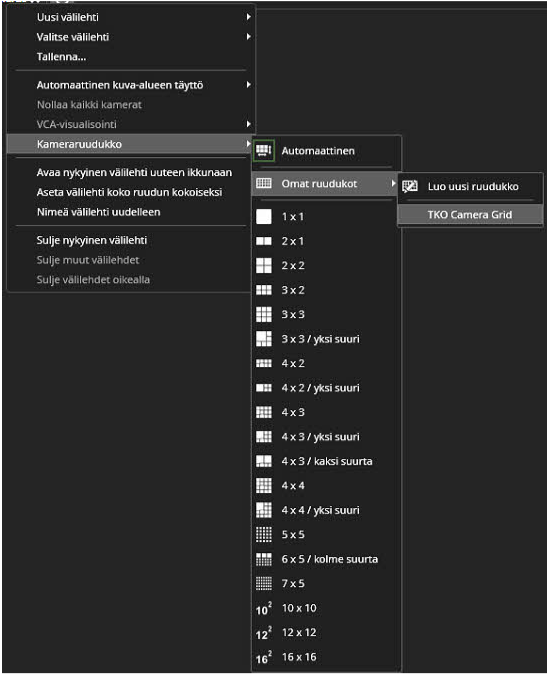Pick the 6 x 5 / kolme suurta label
Screen dimensions: 549x675
(330, 559)
